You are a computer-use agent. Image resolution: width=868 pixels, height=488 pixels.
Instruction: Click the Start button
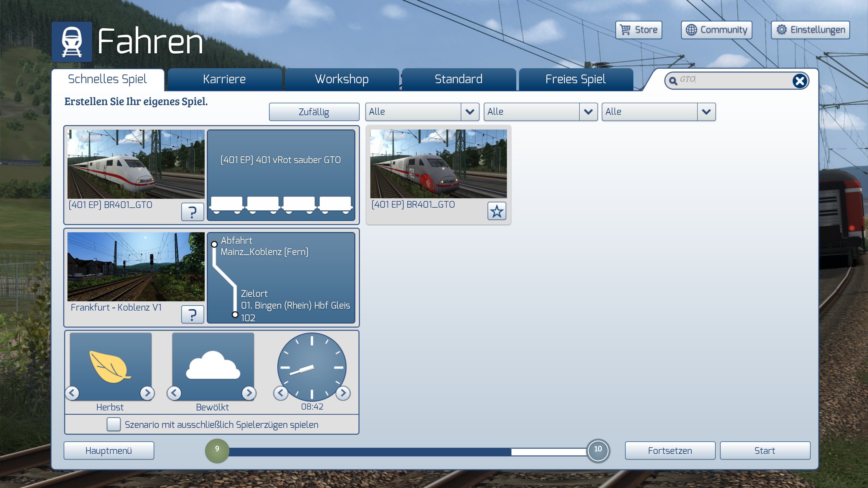tap(764, 451)
